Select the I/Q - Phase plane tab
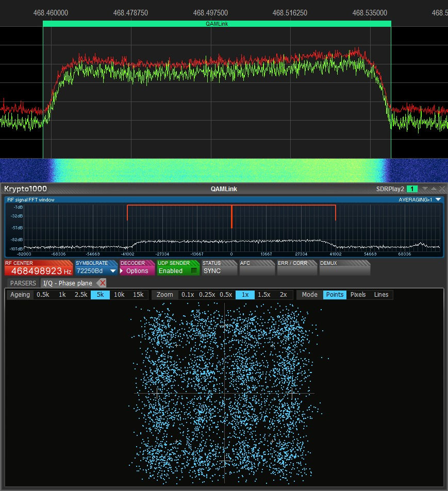Viewport: 448px width, 491px height. click(x=68, y=283)
